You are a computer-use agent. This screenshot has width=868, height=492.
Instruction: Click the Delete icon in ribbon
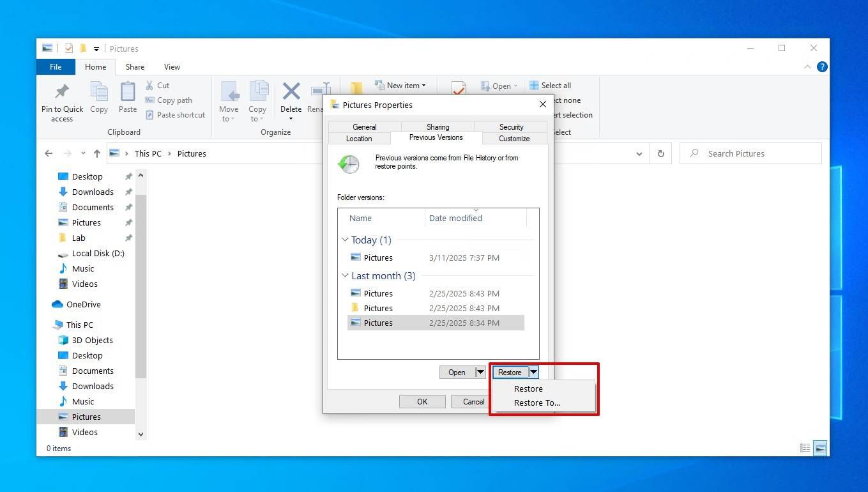coord(291,92)
